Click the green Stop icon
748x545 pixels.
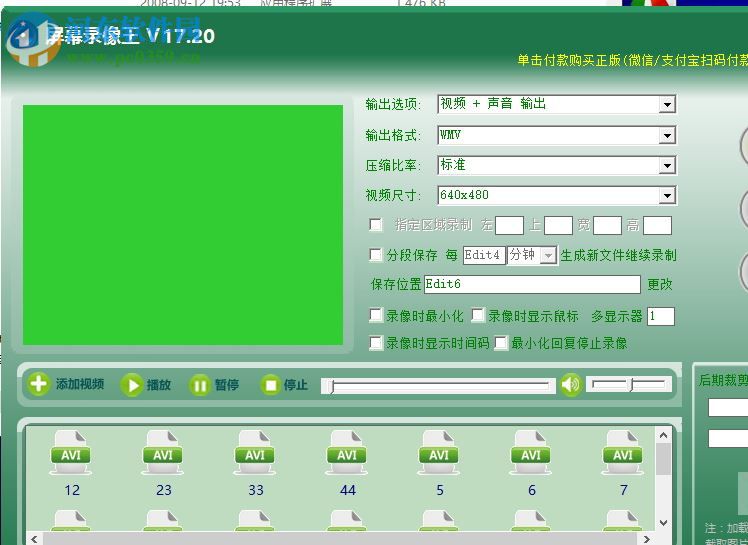coord(270,385)
